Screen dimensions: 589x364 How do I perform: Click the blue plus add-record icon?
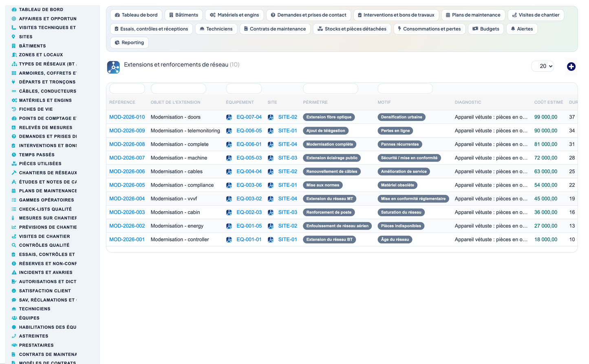(571, 66)
